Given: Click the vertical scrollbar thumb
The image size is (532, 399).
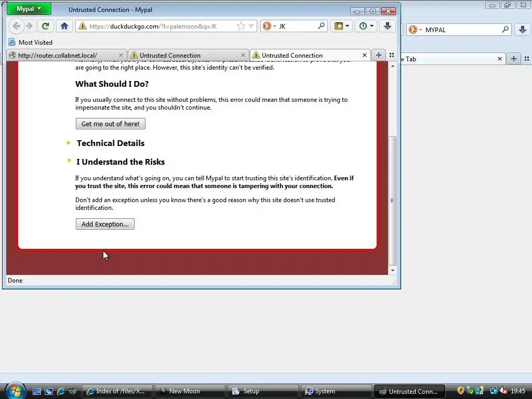Looking at the screenshot, I should point(393,200).
